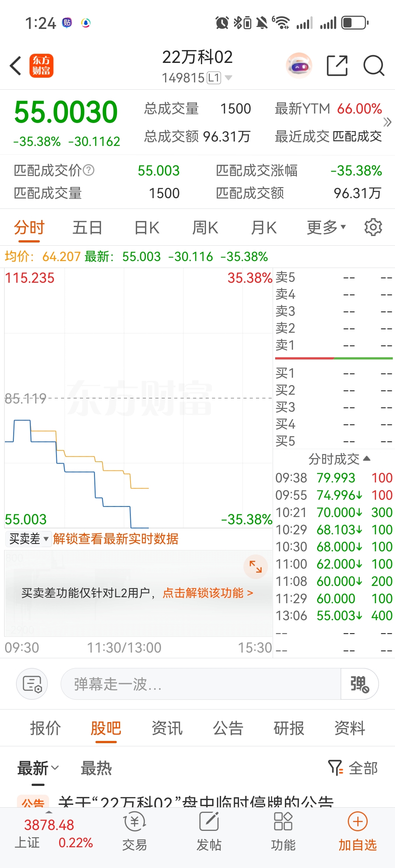The height and width of the screenshot is (868, 395).
Task: Tap the muted bell status icon
Action: tap(262, 23)
